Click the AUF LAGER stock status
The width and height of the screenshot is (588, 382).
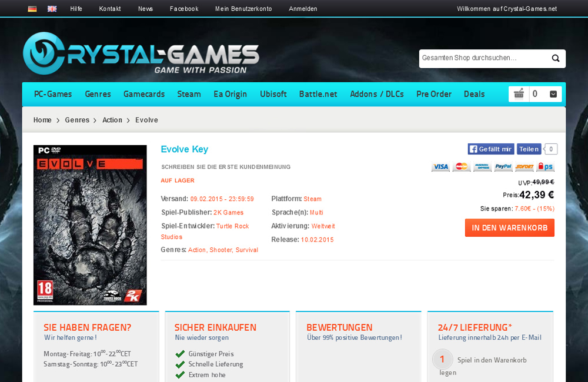pyautogui.click(x=178, y=180)
